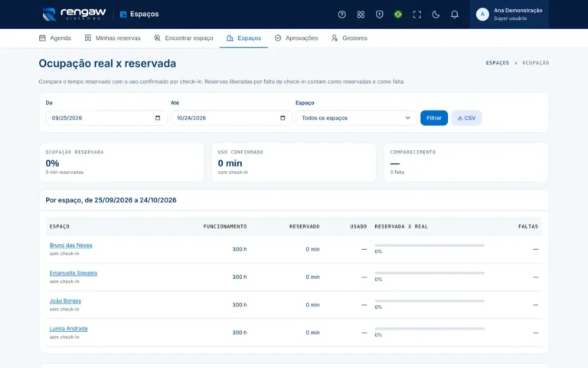This screenshot has height=368, width=588.
Task: Click OCUPAÇÃO breadcrumb text
Action: click(535, 63)
